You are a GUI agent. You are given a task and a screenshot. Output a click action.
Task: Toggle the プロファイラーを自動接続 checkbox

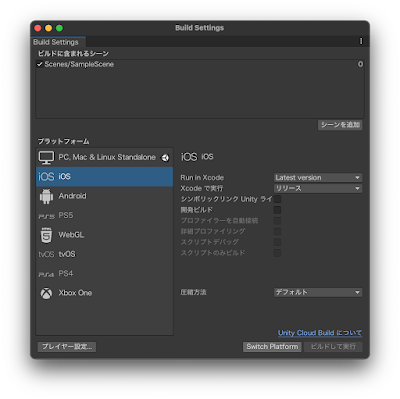[277, 220]
